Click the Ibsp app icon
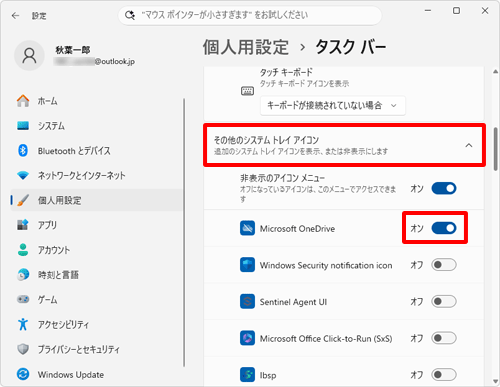The height and width of the screenshot is (387, 500). [247, 375]
